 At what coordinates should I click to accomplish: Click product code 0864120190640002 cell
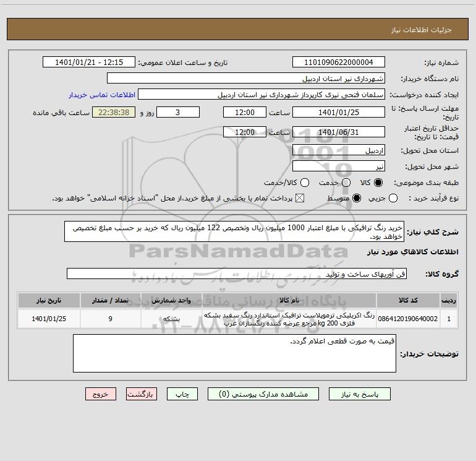click(408, 319)
